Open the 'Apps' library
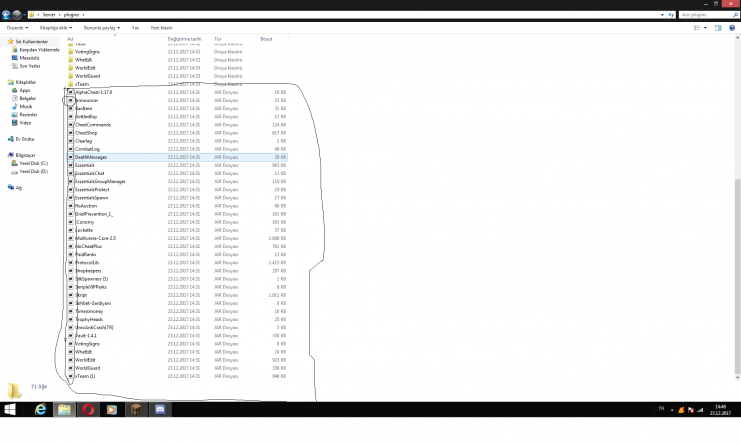This screenshot has width=741, height=445. [25, 90]
